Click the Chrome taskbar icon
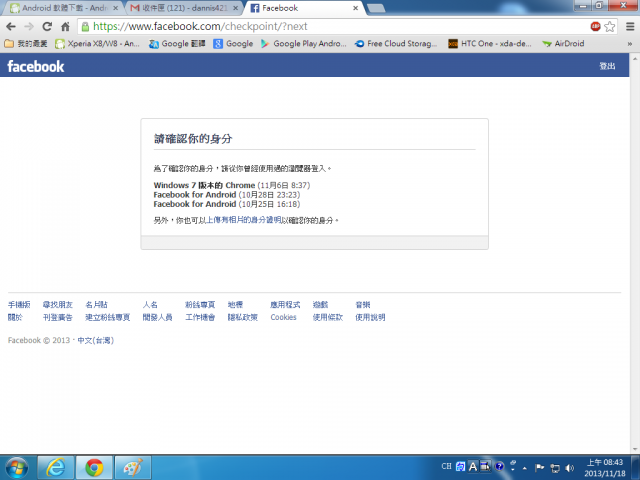 [x=94, y=468]
